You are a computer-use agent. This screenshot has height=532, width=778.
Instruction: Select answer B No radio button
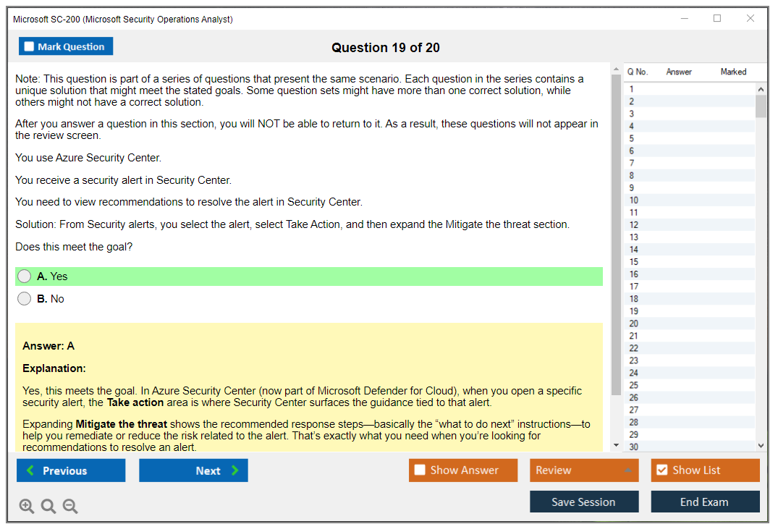[24, 298]
